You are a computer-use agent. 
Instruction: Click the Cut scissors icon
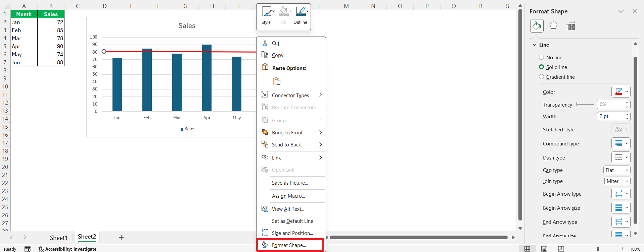pos(265,43)
